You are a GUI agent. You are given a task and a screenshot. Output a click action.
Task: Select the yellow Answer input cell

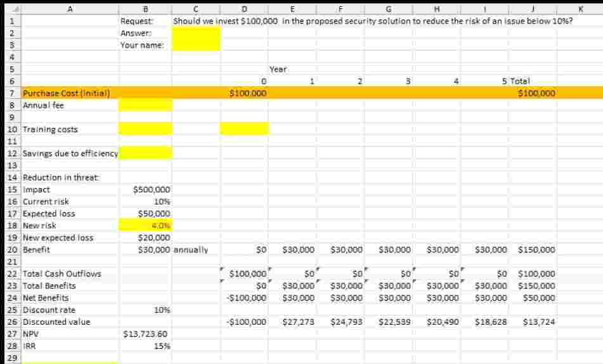tap(196, 33)
